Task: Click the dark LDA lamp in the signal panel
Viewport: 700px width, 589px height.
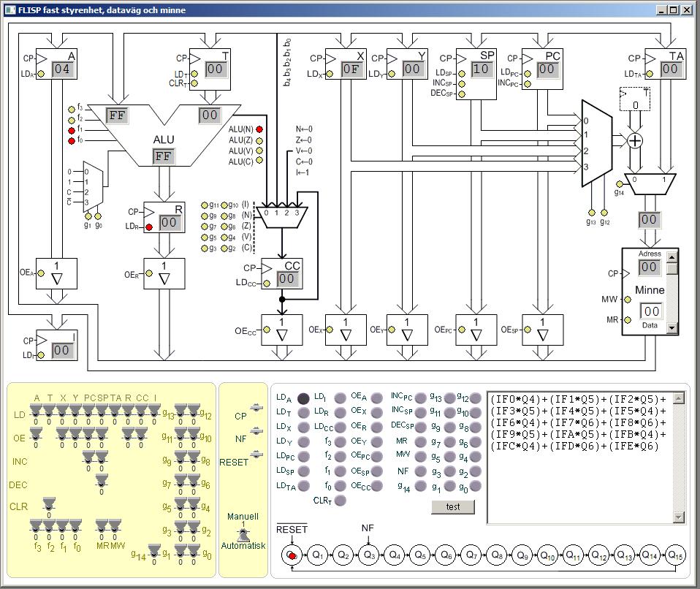Action: point(303,398)
